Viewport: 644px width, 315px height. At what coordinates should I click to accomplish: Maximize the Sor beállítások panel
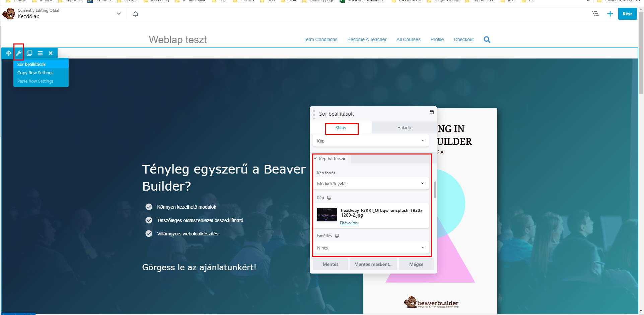[x=432, y=112]
